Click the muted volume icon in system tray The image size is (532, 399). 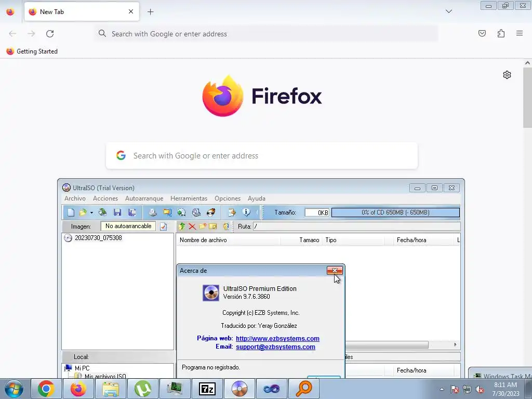(x=480, y=390)
